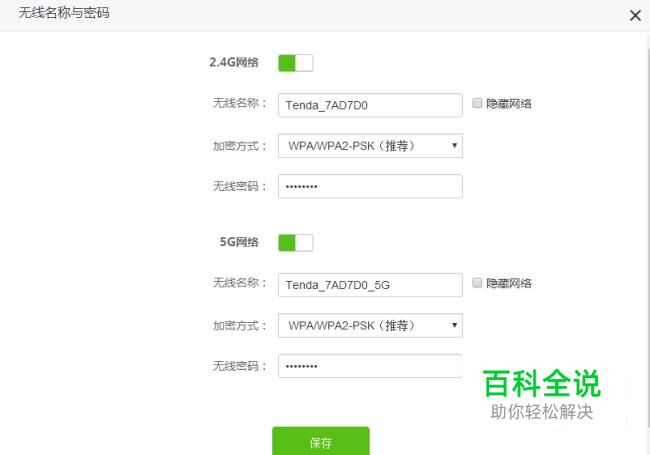Close the 无线名称与密码 dialog

click(x=635, y=16)
